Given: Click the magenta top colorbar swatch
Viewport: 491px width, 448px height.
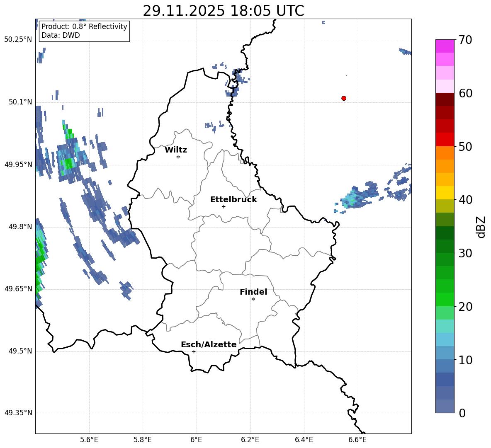Looking at the screenshot, I should click(445, 46).
